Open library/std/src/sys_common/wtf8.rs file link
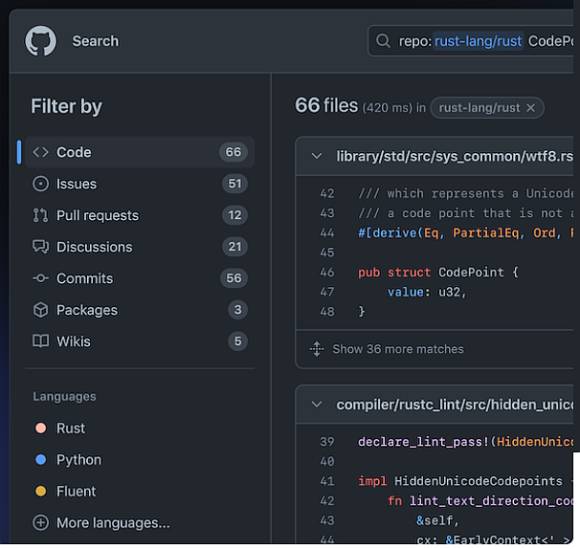Viewport: 580px width, 549px height. coord(455,156)
